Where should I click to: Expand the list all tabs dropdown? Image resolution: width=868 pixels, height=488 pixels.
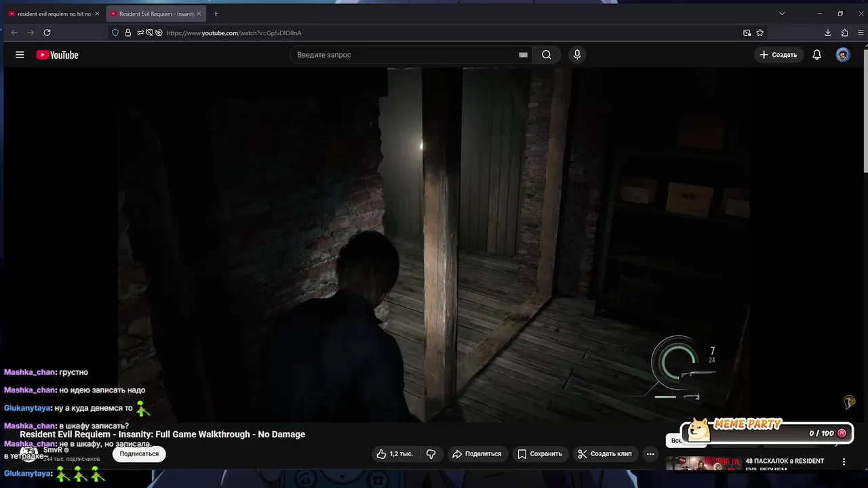click(782, 14)
